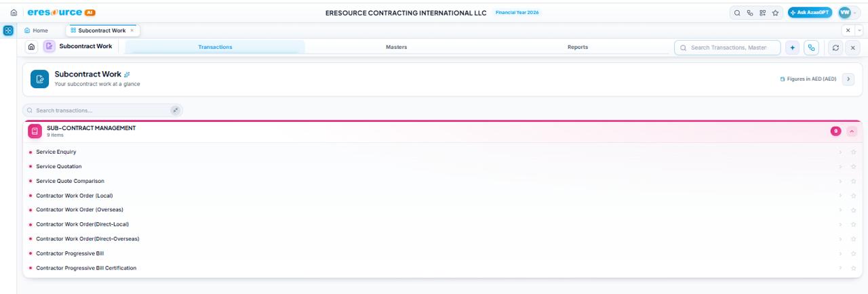Click the chevron on Service Quote Comparison row
The width and height of the screenshot is (868, 294).
tap(842, 181)
